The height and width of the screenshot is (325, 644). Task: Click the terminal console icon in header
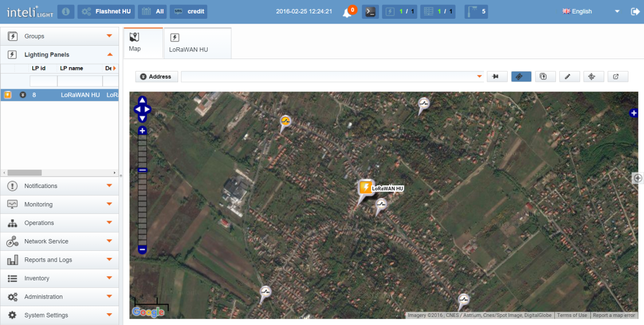370,11
